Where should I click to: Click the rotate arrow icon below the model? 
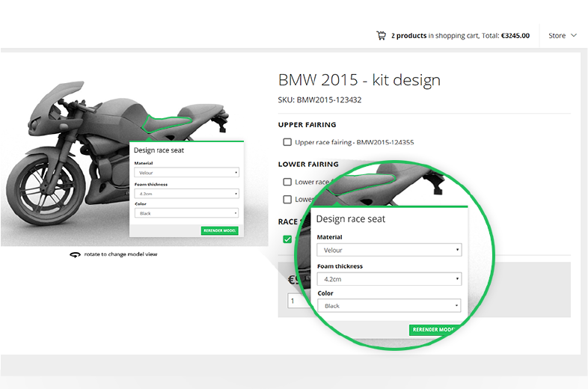tap(75, 254)
